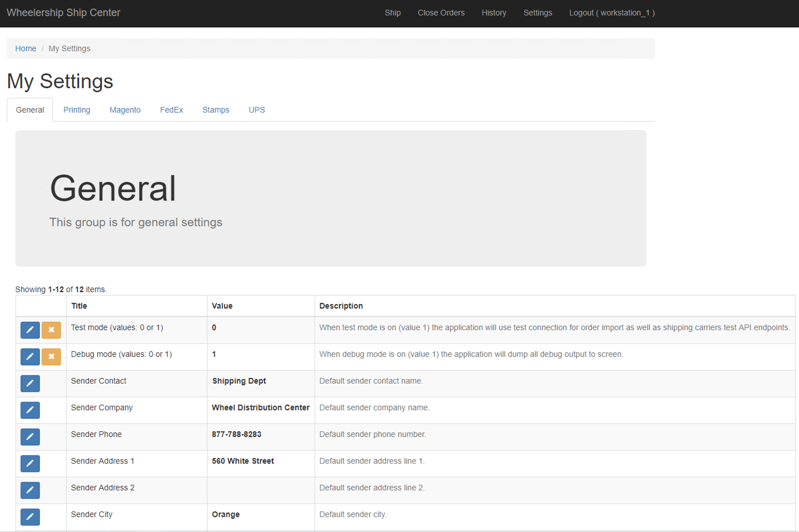Open the Magento settings tab
799x532 pixels.
pos(125,110)
